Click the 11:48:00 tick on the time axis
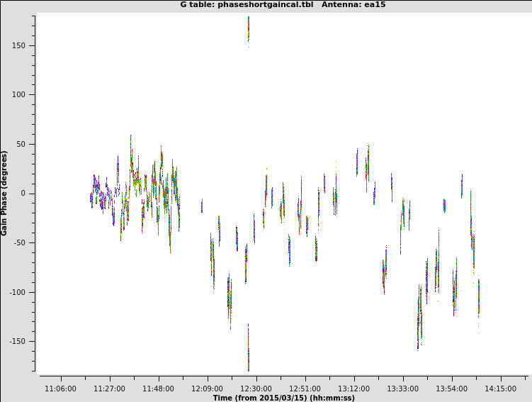 click(x=158, y=389)
